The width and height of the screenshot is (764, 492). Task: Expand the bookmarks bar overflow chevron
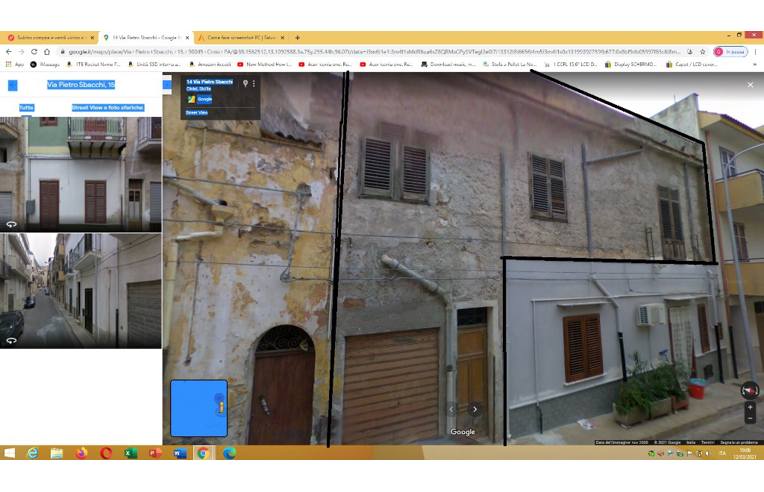(x=755, y=64)
